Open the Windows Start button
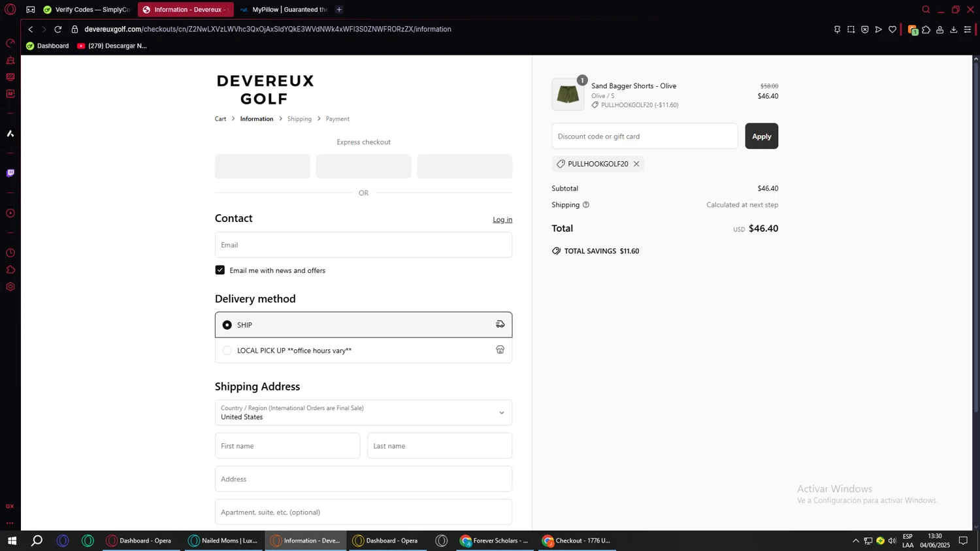The image size is (980, 551). click(12, 541)
